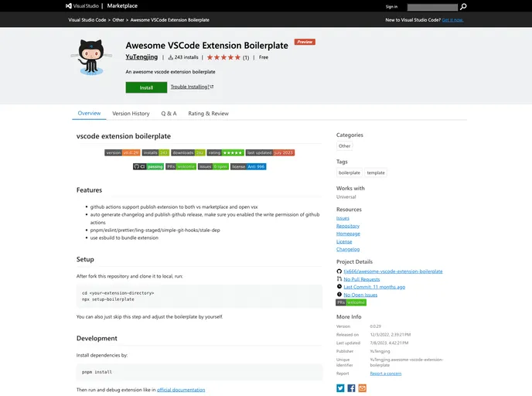Click the PRs welcome badge under Project Details
The height and width of the screenshot is (396, 532).
[x=351, y=302]
